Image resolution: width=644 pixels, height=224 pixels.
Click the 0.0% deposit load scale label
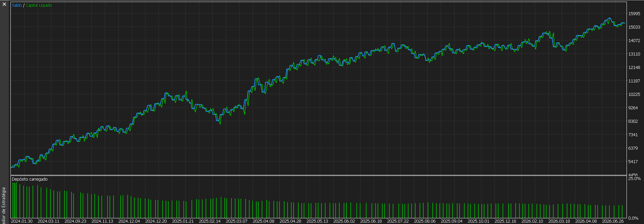[633, 218]
